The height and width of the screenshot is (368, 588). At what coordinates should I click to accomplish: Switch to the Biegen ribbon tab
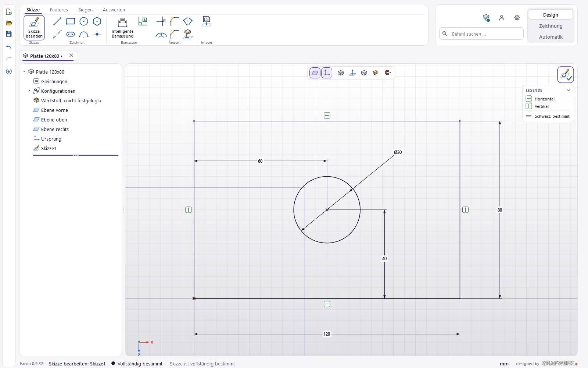coord(85,10)
